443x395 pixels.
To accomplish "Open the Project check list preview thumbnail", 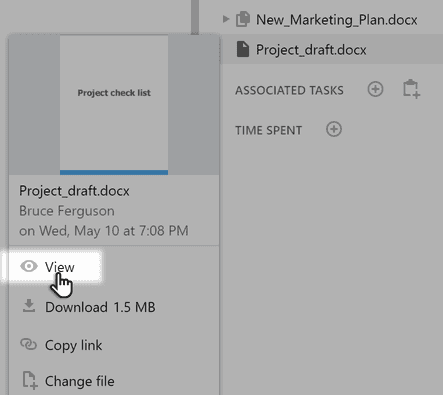I will [x=114, y=103].
